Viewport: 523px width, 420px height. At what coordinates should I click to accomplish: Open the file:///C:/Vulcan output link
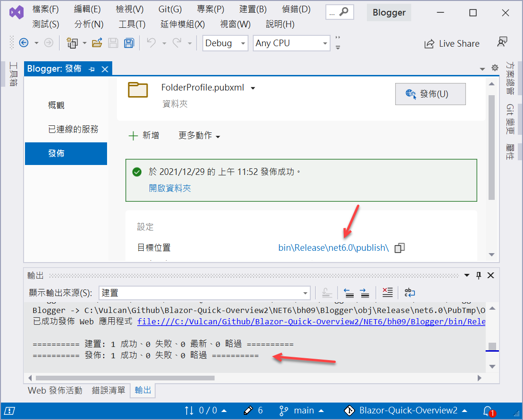[x=311, y=321]
